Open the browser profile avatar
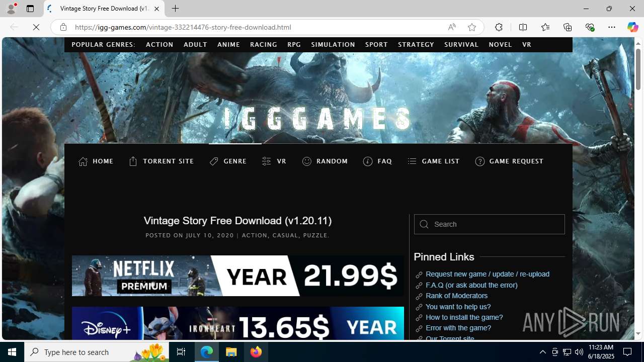This screenshot has height=362, width=644. click(x=11, y=9)
